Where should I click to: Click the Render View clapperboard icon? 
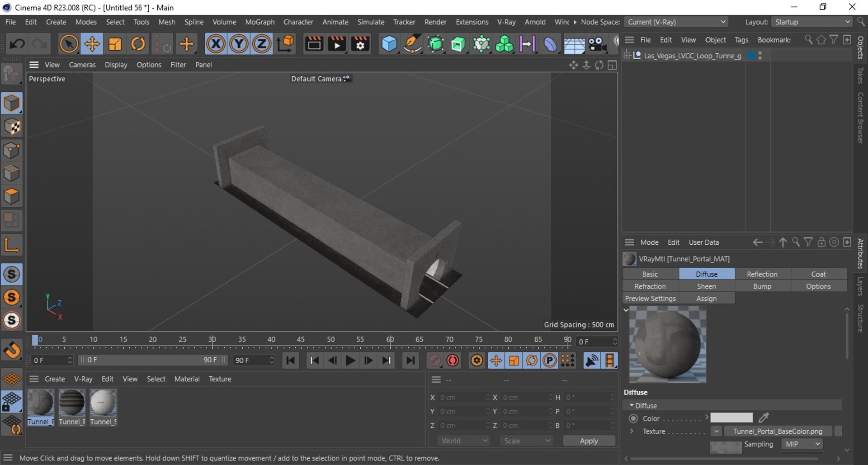click(x=314, y=44)
